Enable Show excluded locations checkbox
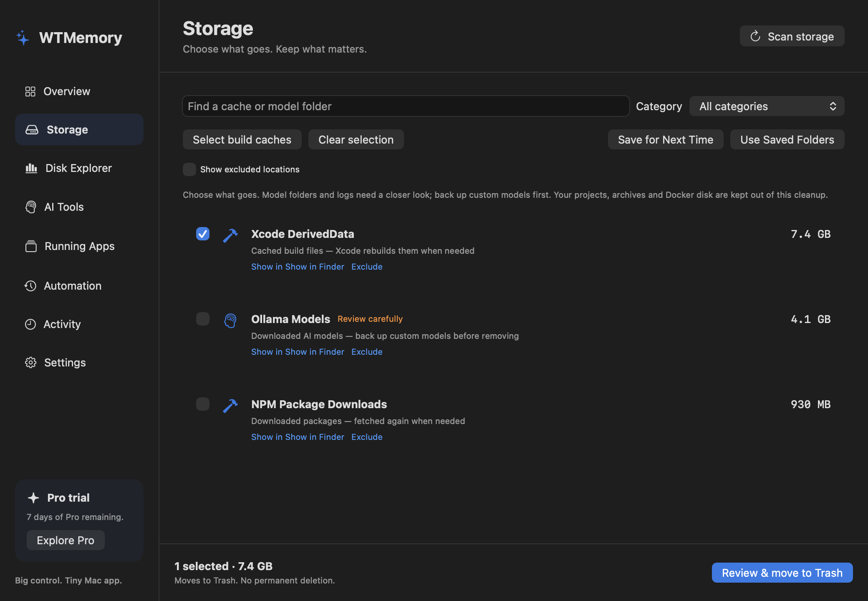 click(x=189, y=169)
